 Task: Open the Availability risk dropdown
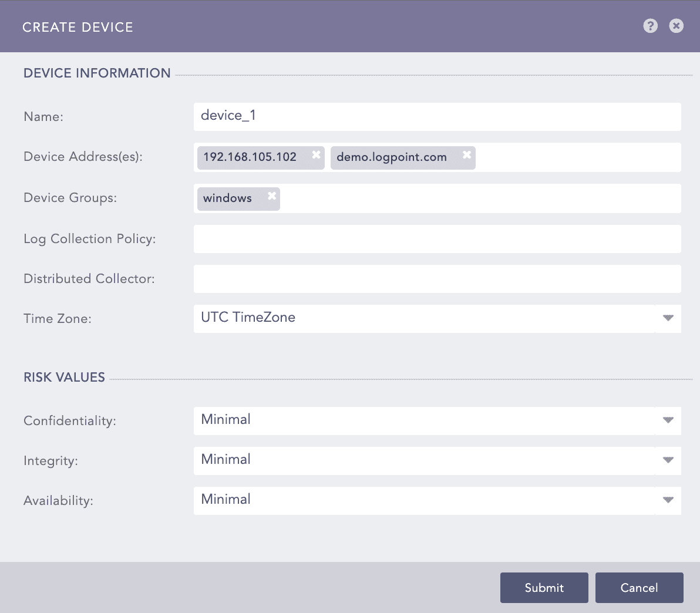(x=668, y=500)
